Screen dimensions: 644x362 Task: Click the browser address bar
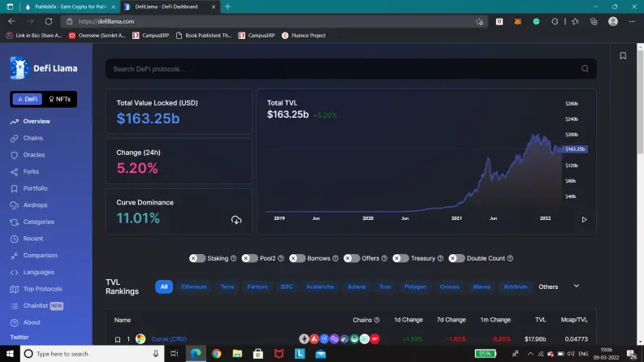pos(274,21)
